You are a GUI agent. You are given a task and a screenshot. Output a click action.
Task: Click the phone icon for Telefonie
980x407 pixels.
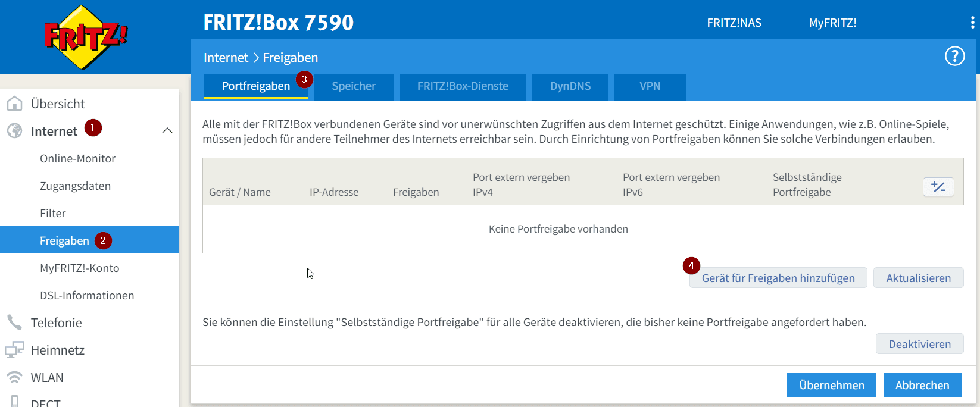14,323
